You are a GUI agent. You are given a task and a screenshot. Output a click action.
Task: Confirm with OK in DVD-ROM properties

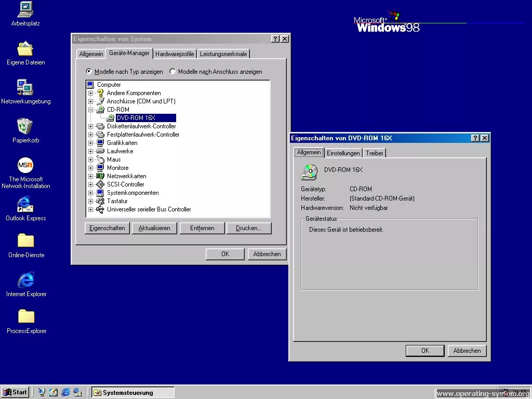coord(425,351)
